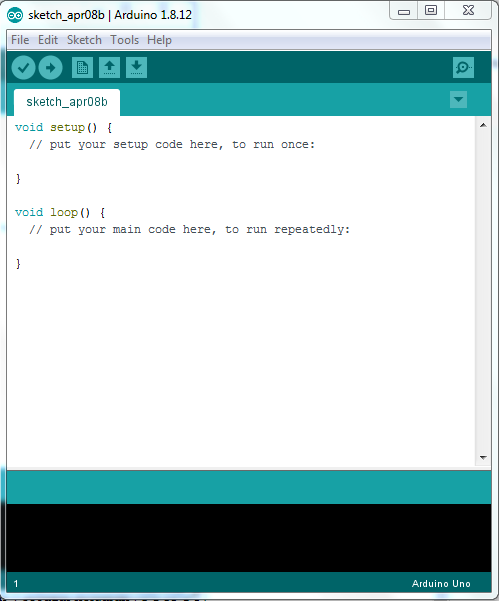Screen dimensions: 499x601
Task: Open the Serial Monitor magnifier icon
Action: pos(463,68)
